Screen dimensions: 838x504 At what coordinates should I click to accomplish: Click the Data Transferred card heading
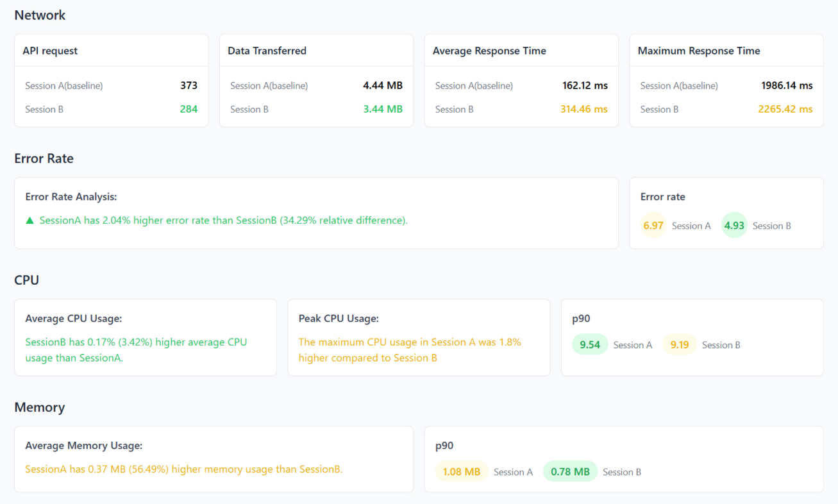[267, 51]
